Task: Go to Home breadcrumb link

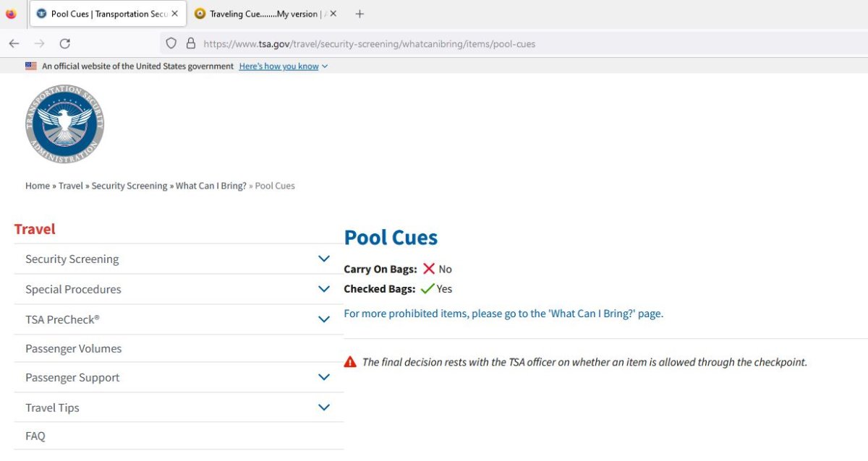Action: [x=37, y=186]
